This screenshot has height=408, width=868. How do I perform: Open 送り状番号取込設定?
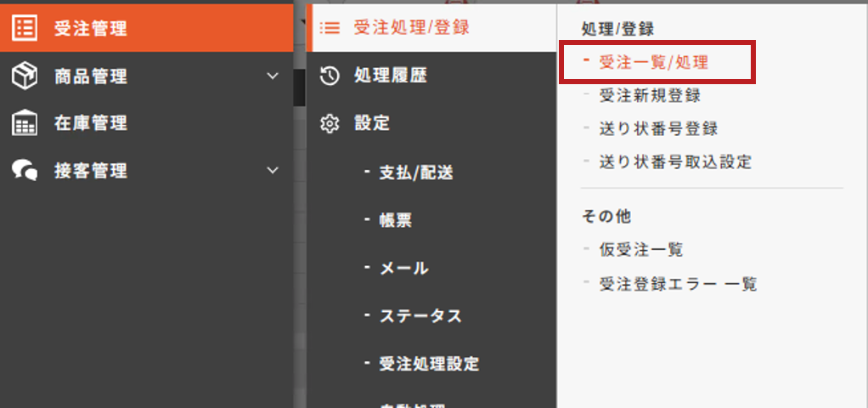click(675, 161)
